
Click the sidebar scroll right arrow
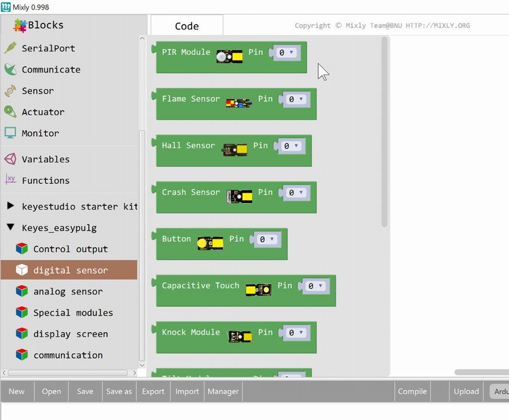click(x=134, y=373)
